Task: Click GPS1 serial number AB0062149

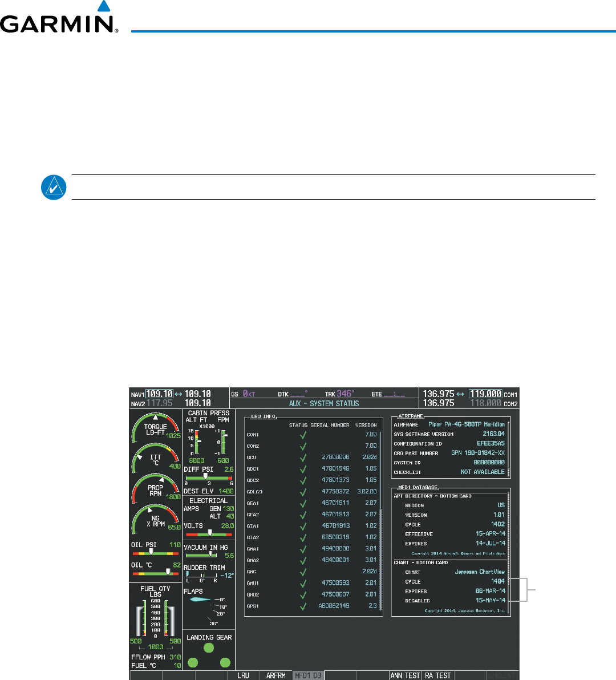Action: (x=334, y=606)
